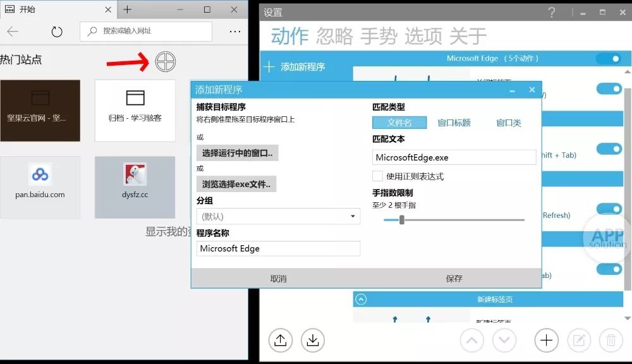
Task: Switch to 忽略 tab in settings
Action: [x=334, y=36]
